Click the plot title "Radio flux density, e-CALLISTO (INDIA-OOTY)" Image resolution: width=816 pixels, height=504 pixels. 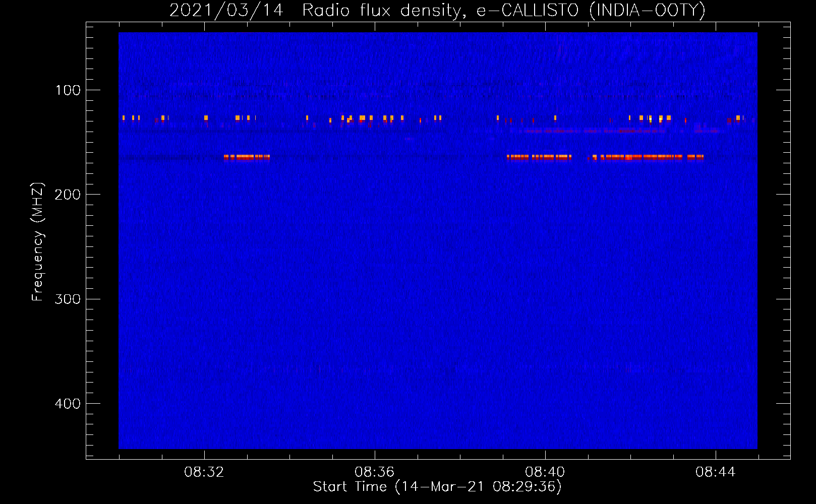point(503,11)
